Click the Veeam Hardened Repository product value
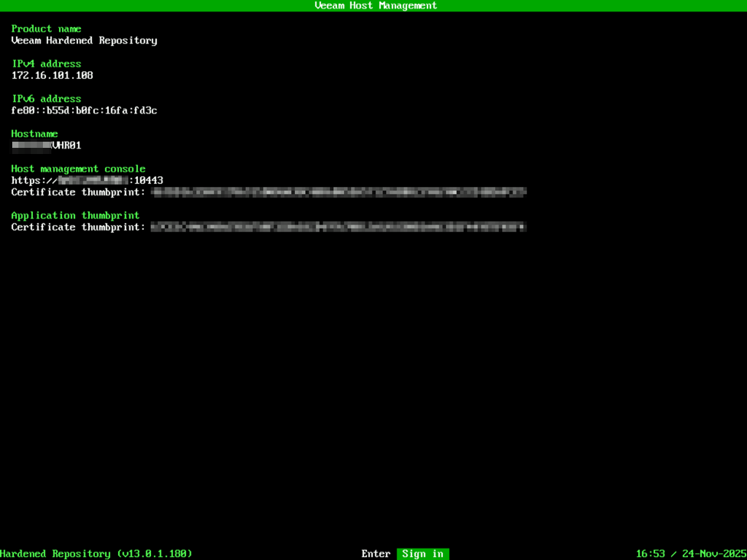Viewport: 747px width, 560px height. pyautogui.click(x=84, y=41)
